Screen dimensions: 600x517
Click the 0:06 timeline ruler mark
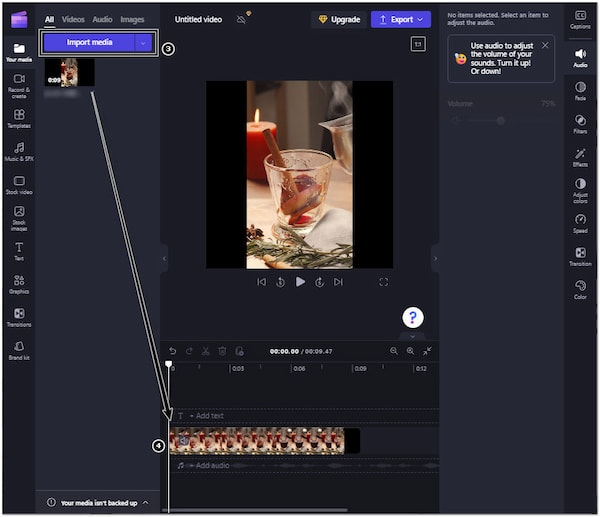click(299, 369)
